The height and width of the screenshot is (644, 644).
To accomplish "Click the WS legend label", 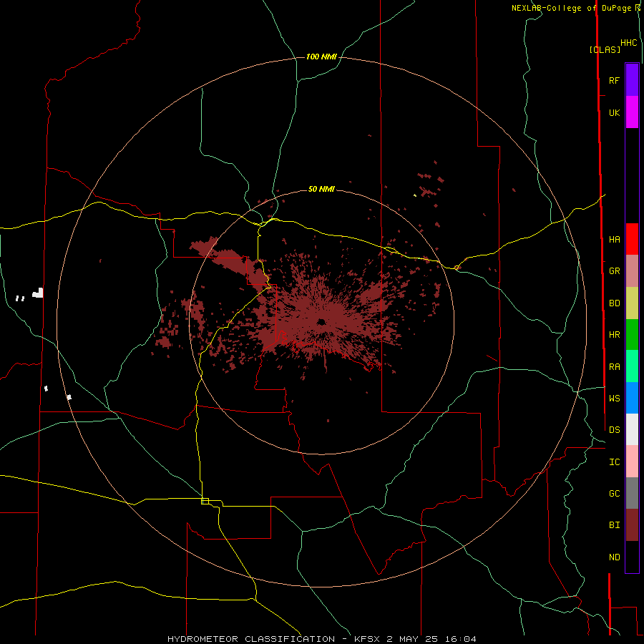I will (614, 398).
